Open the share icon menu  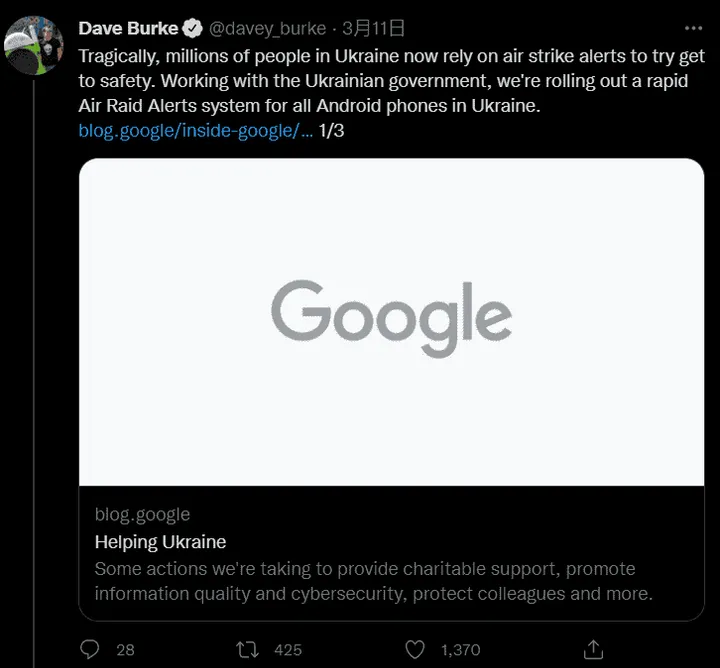[592, 649]
